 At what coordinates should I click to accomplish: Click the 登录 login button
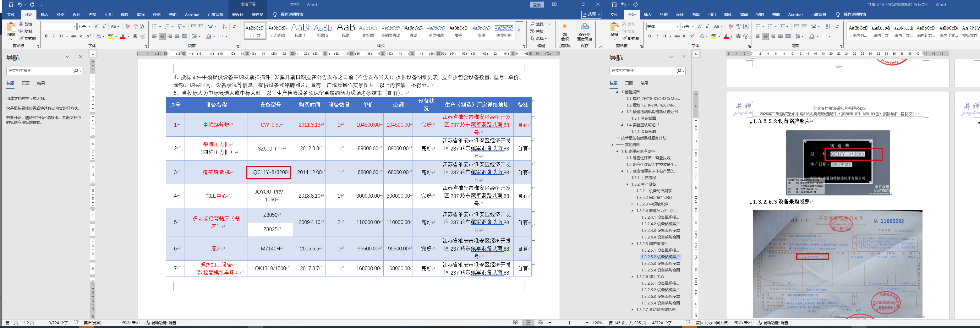pos(536,5)
